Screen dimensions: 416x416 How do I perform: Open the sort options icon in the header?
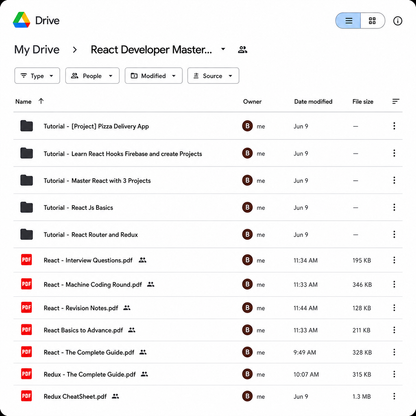396,101
